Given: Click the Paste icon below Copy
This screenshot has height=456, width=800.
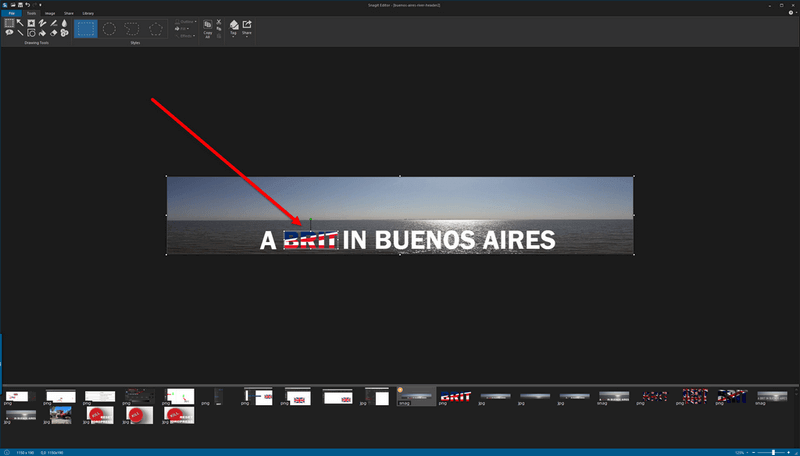Looking at the screenshot, I should pos(219,36).
